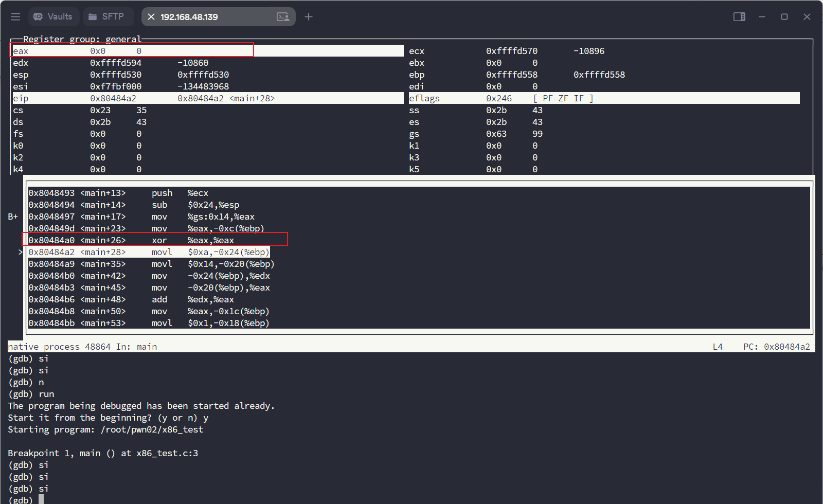Click the '(gdb) n' command line
Screen dimensions: 823x504
click(26, 382)
